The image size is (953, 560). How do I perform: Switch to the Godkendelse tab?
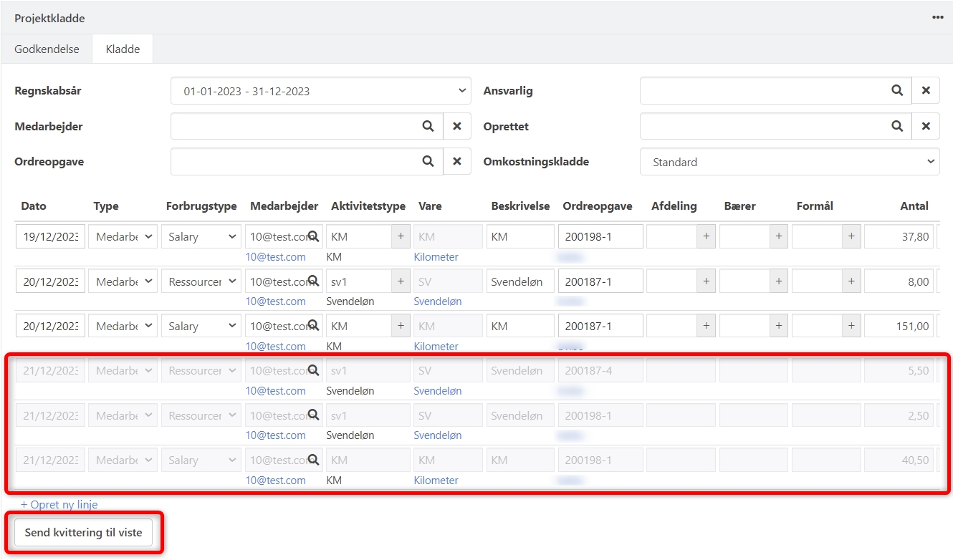[47, 49]
